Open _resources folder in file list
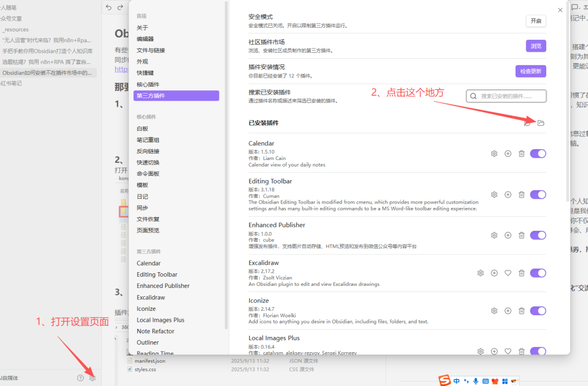The image size is (588, 386). [x=15, y=29]
